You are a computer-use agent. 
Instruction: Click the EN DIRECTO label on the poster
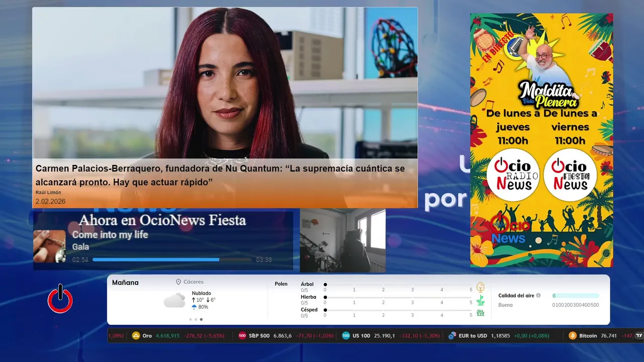[x=498, y=47]
